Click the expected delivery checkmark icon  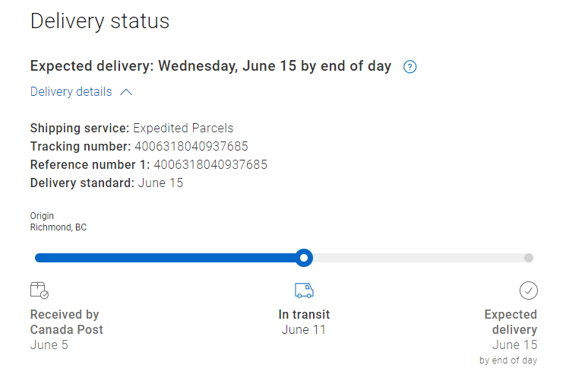point(528,290)
